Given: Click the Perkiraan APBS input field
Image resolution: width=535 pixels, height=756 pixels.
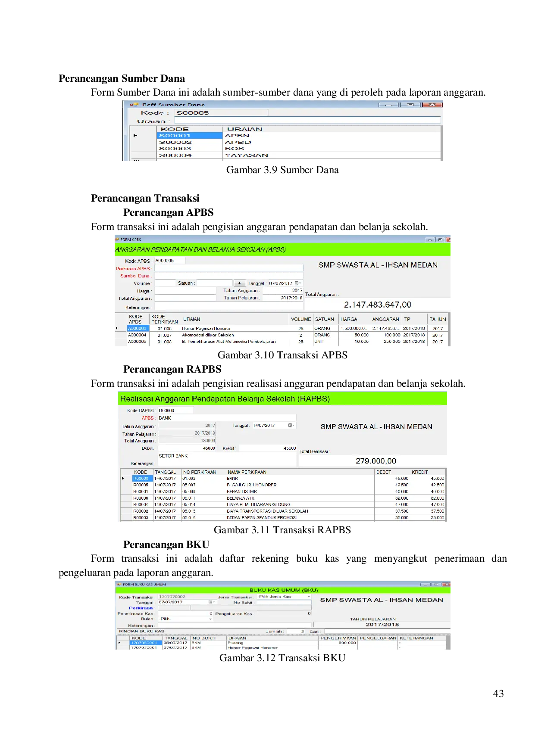Looking at the screenshot, I should [x=228, y=268].
